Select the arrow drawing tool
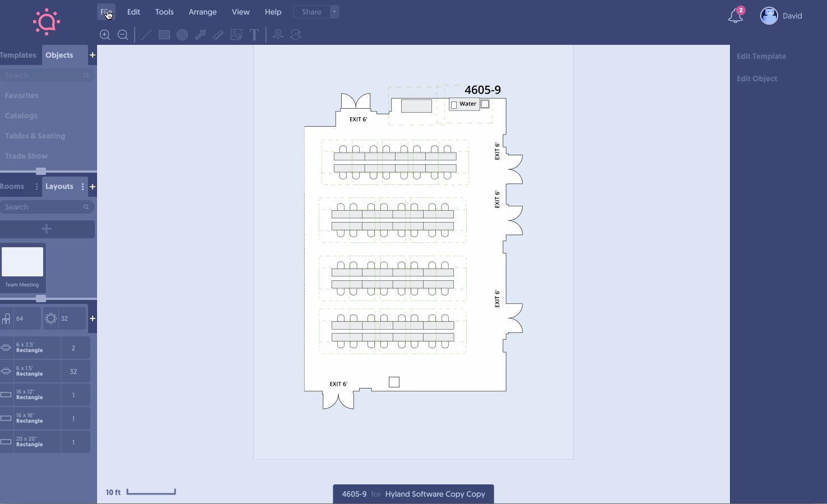 pos(200,35)
